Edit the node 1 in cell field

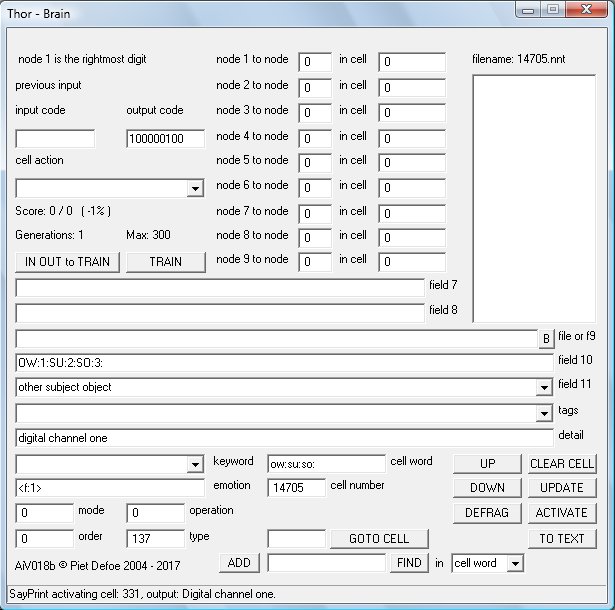tap(412, 62)
